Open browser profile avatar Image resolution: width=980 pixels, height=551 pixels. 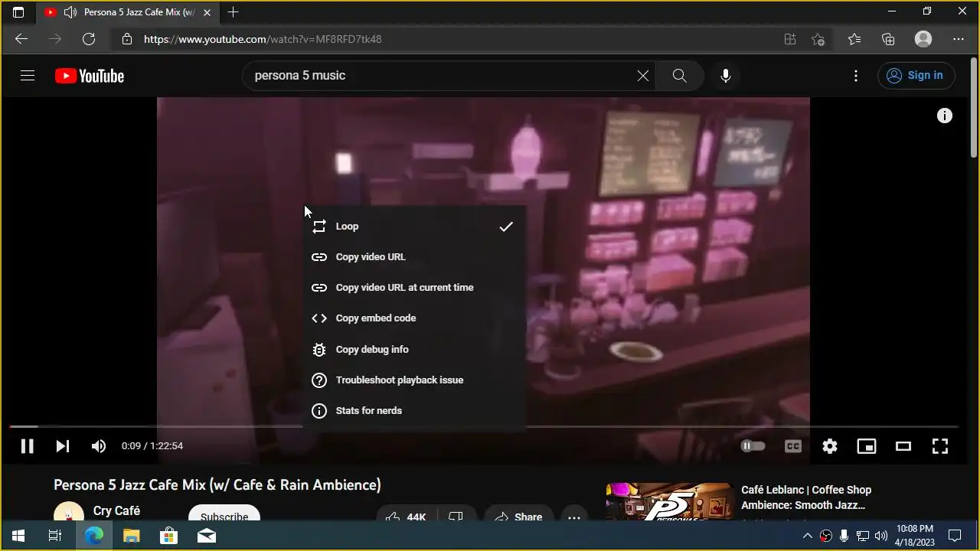pos(923,39)
